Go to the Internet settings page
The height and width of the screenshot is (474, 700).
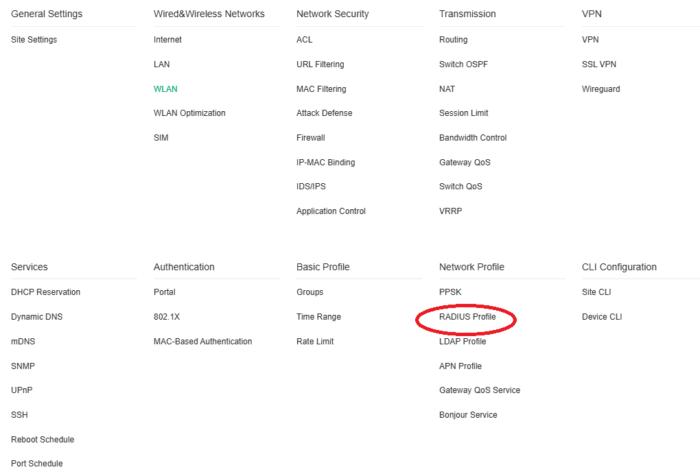pyautogui.click(x=168, y=40)
